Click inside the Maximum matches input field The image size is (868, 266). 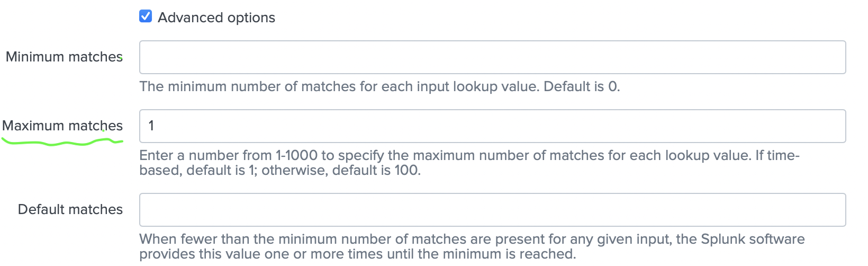click(x=492, y=126)
